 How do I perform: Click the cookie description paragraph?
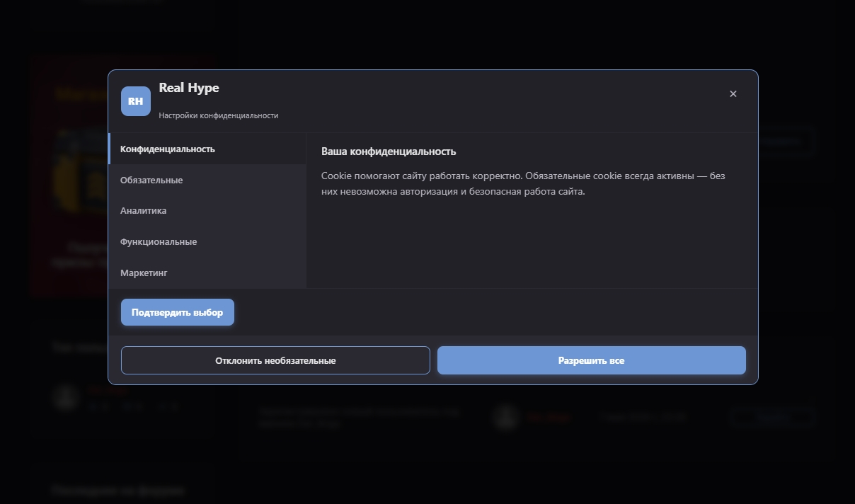click(523, 183)
